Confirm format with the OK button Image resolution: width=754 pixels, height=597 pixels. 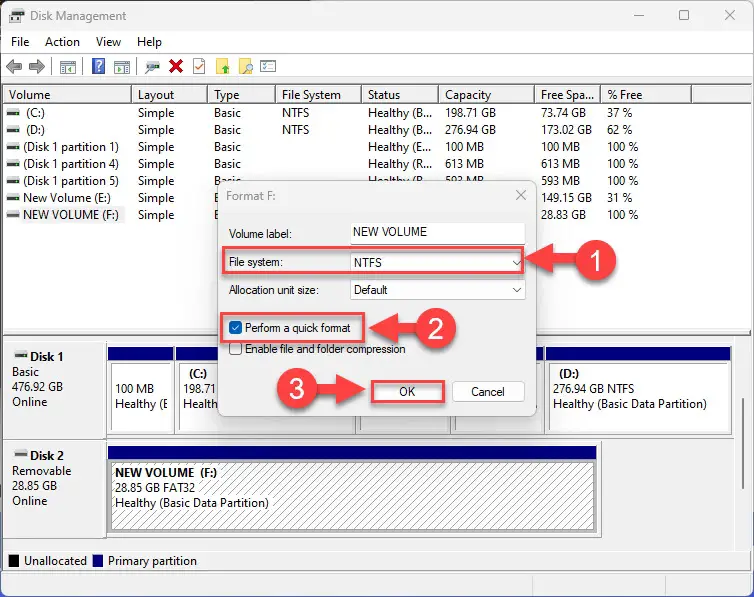[407, 392]
